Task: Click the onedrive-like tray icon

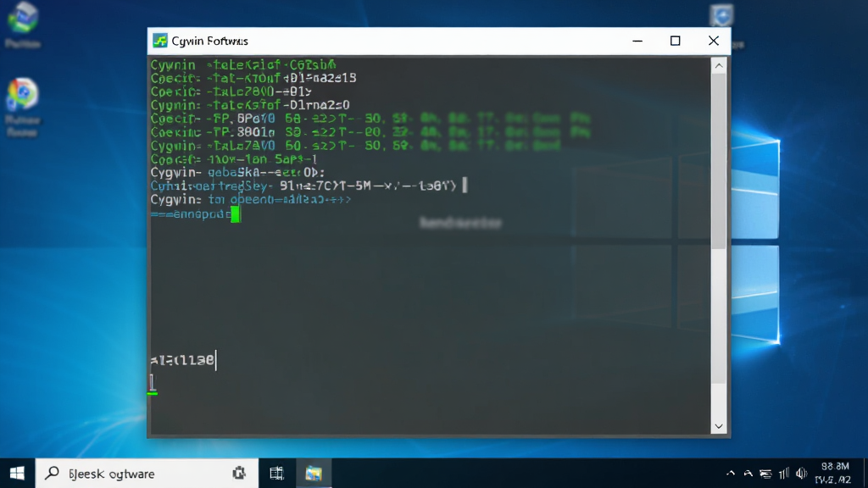Action: pos(748,474)
